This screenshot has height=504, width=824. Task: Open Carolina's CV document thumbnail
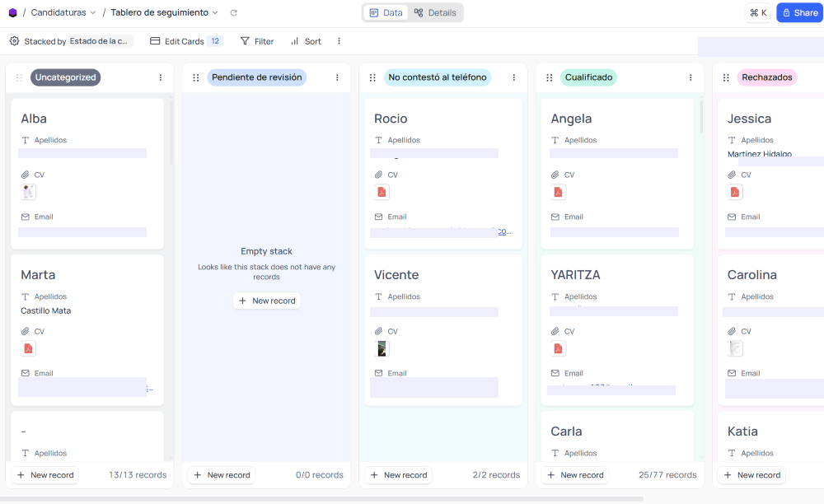click(x=735, y=348)
